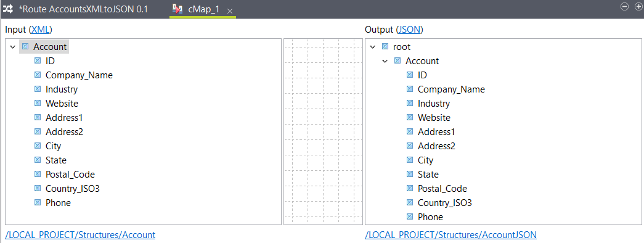This screenshot has width=644, height=243.
Task: Select the output City label
Action: 425,160
